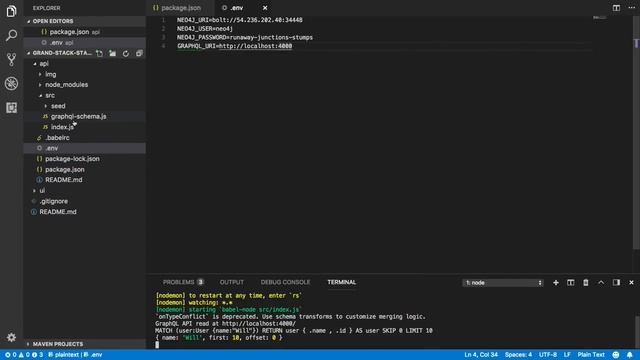Expand the Maven Projects section

pos(84,344)
